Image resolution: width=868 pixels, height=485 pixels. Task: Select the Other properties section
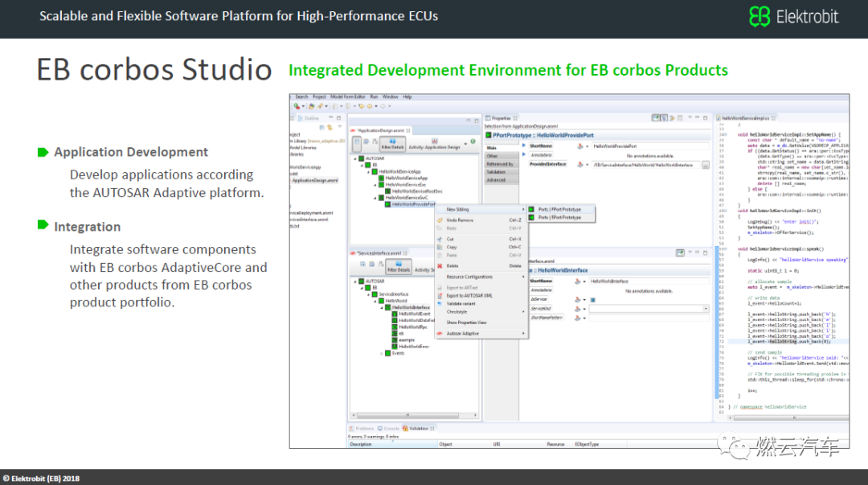[502, 156]
